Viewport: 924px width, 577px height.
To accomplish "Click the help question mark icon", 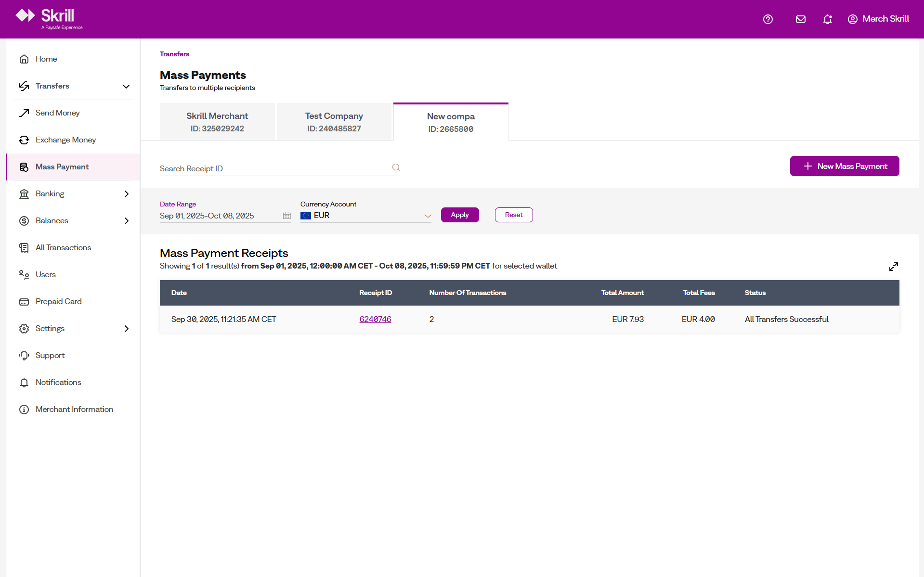I will tap(768, 19).
